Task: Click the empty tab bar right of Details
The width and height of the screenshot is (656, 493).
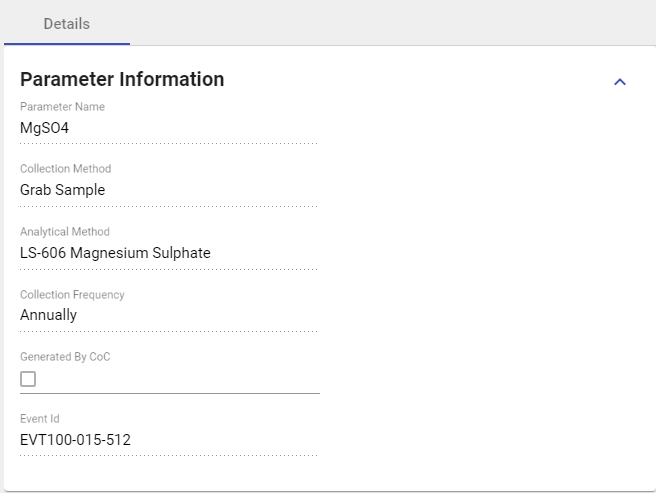Action: tap(390, 23)
